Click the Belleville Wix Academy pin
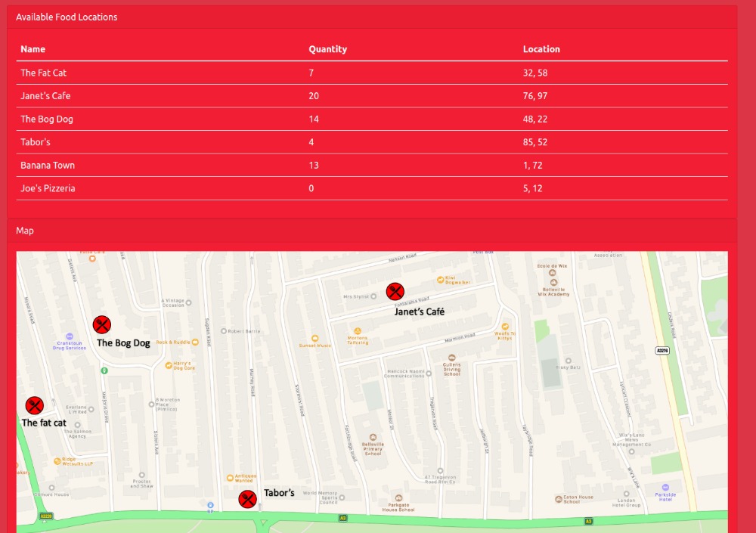The image size is (756, 533). [x=553, y=283]
